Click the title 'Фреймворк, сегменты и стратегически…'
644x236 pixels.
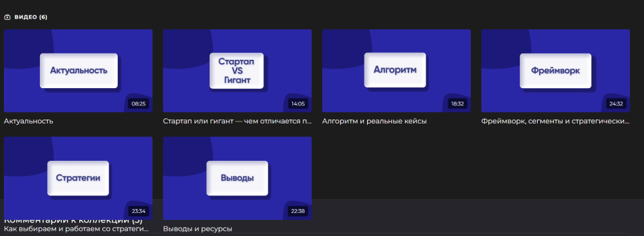[555, 121]
